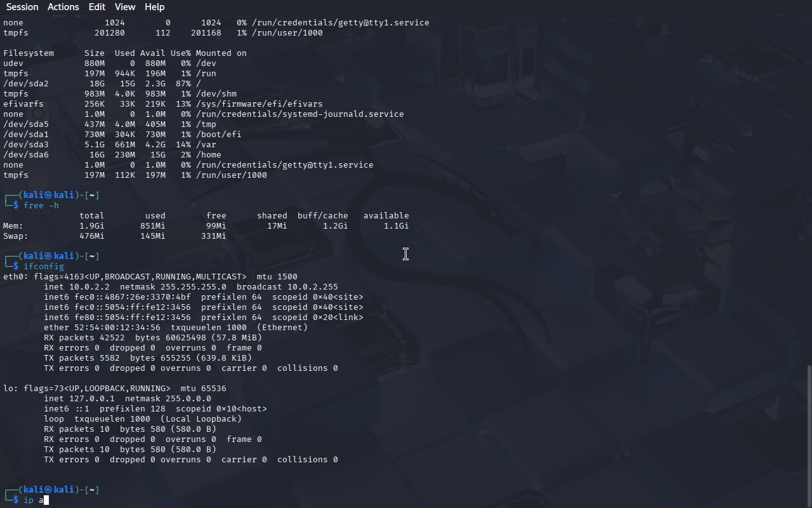Screen dimensions: 812x508
Task: Open the Help menu
Action: click(x=154, y=7)
